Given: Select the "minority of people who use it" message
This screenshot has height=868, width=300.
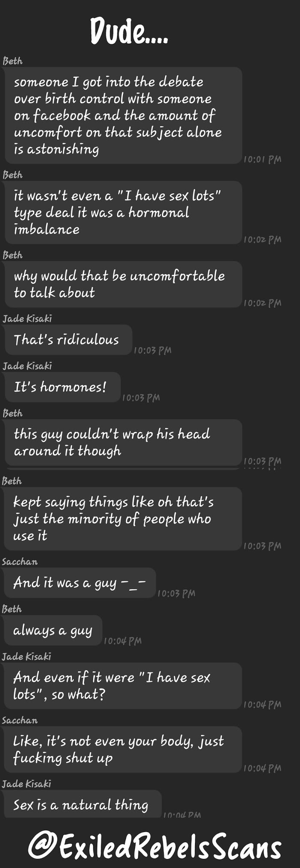Looking at the screenshot, I should coord(123,519).
